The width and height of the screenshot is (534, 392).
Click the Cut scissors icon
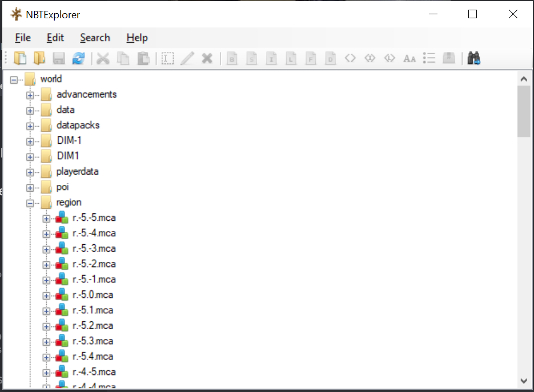point(102,58)
